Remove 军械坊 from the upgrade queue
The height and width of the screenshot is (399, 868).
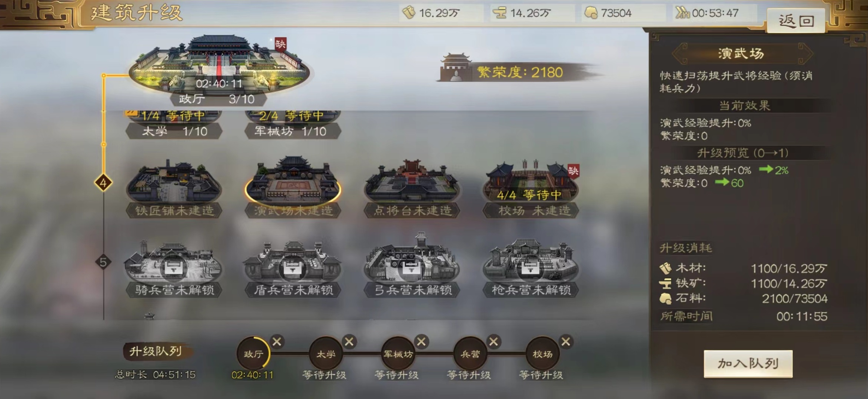coord(421,342)
